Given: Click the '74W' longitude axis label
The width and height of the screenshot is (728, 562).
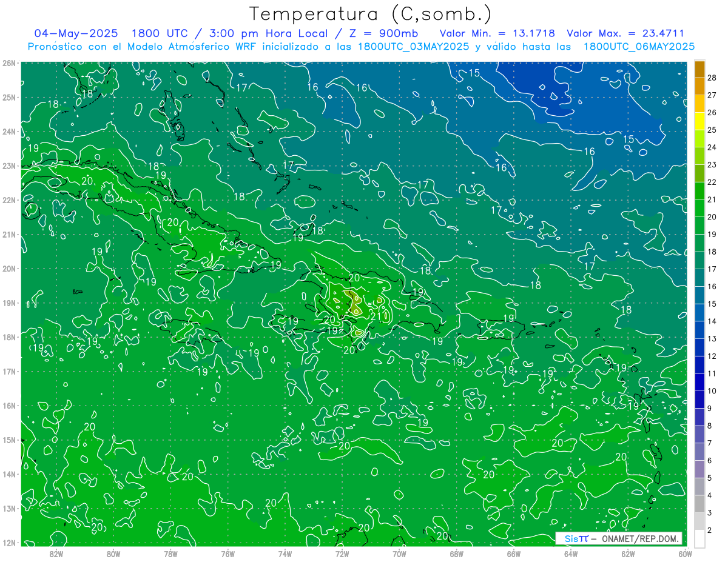Looking at the screenshot, I should [x=285, y=553].
